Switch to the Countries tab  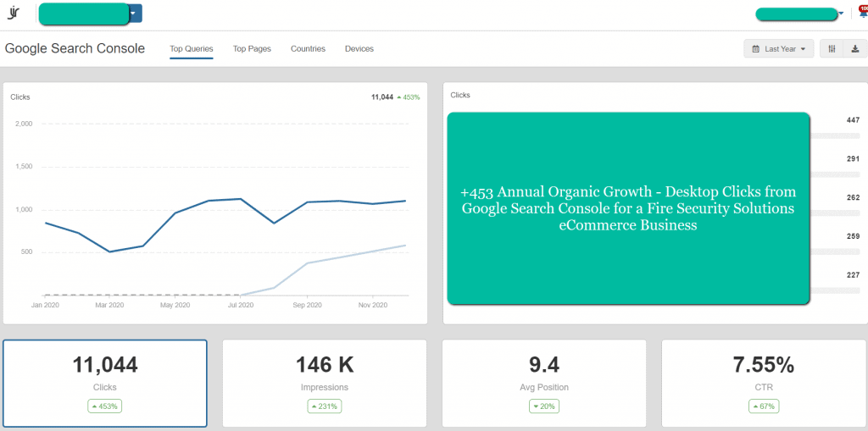coord(308,48)
